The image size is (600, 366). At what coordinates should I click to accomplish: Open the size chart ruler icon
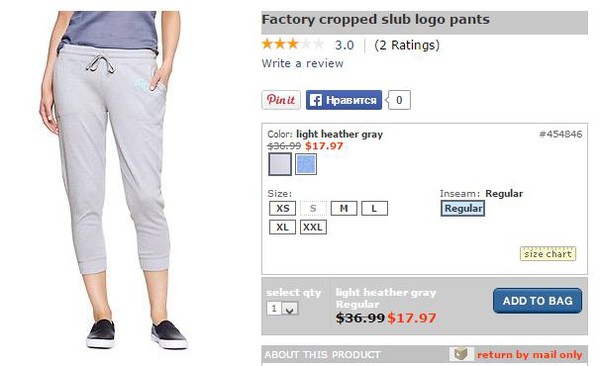tap(548, 253)
